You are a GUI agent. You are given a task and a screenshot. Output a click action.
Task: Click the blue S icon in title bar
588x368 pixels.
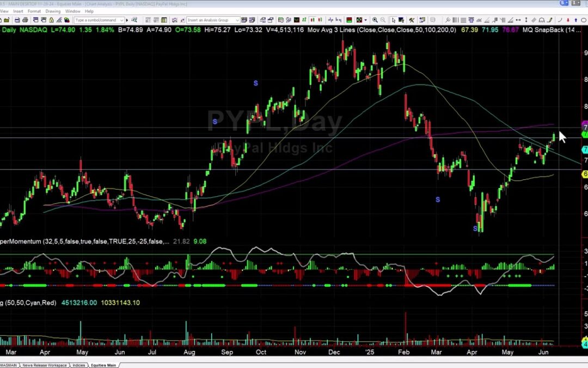[563, 3]
